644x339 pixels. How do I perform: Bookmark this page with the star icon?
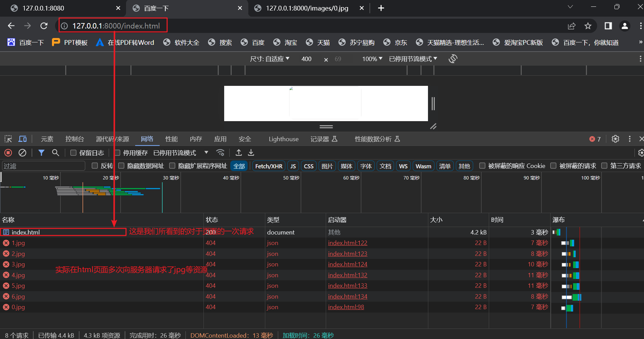[588, 26]
